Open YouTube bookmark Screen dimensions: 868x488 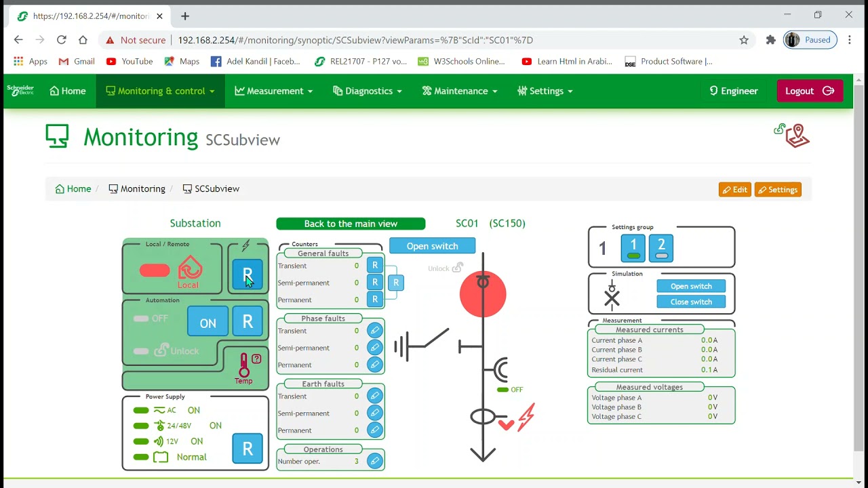(130, 61)
